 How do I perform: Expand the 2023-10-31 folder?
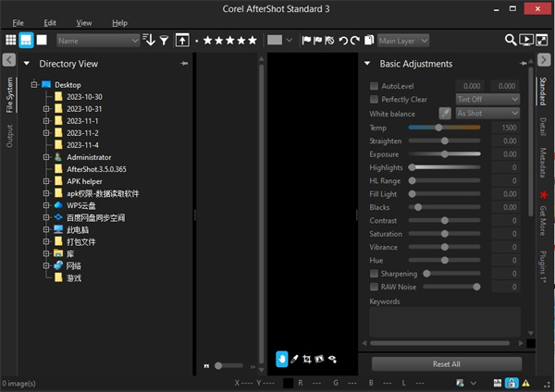[x=46, y=109]
